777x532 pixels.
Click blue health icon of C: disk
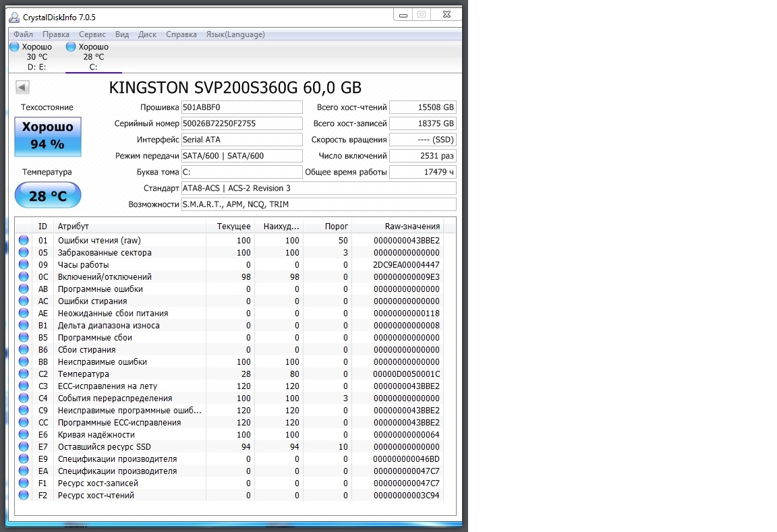71,47
